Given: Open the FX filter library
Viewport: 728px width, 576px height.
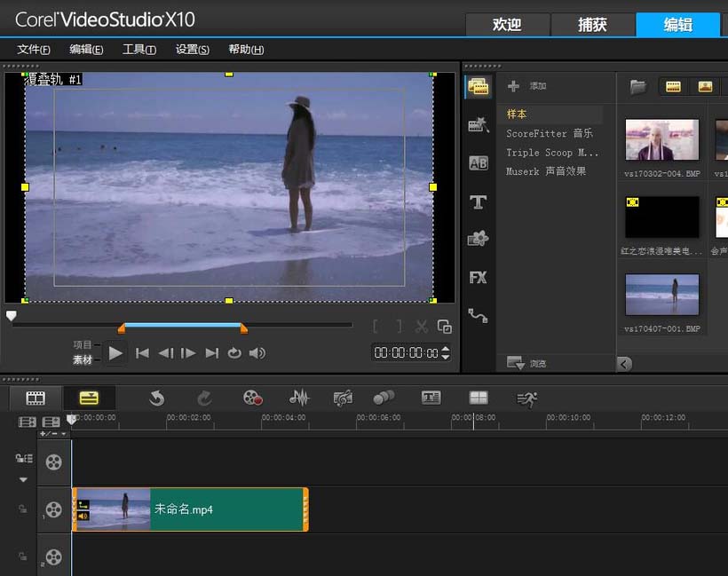Looking at the screenshot, I should point(479,278).
